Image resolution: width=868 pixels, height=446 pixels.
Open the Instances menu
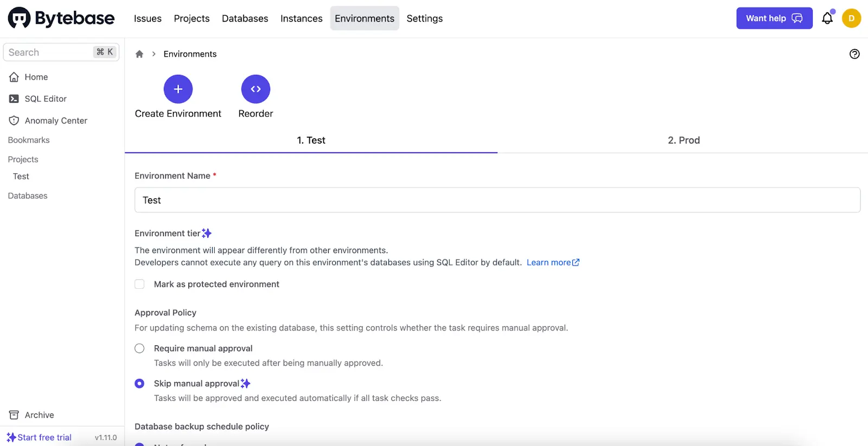pyautogui.click(x=301, y=18)
